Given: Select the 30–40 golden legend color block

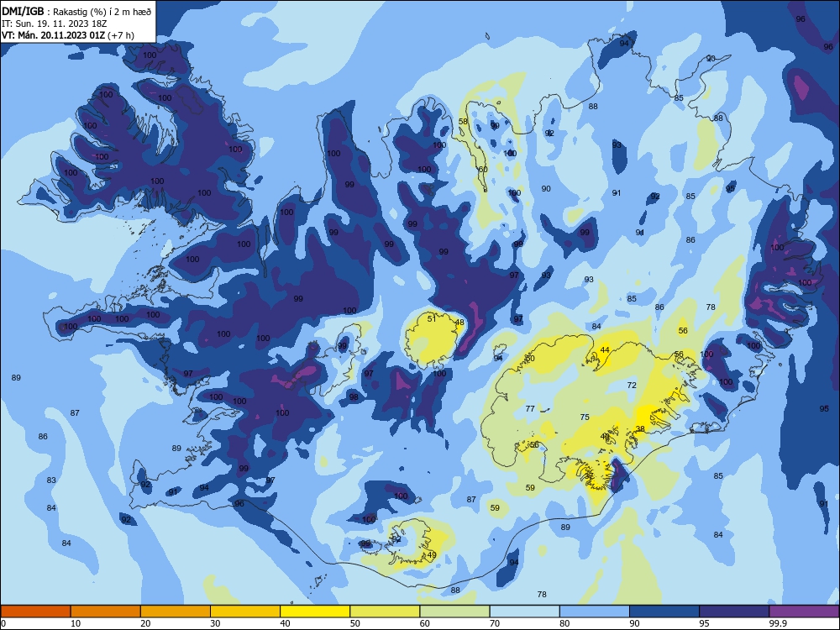Looking at the screenshot, I should (x=245, y=612).
